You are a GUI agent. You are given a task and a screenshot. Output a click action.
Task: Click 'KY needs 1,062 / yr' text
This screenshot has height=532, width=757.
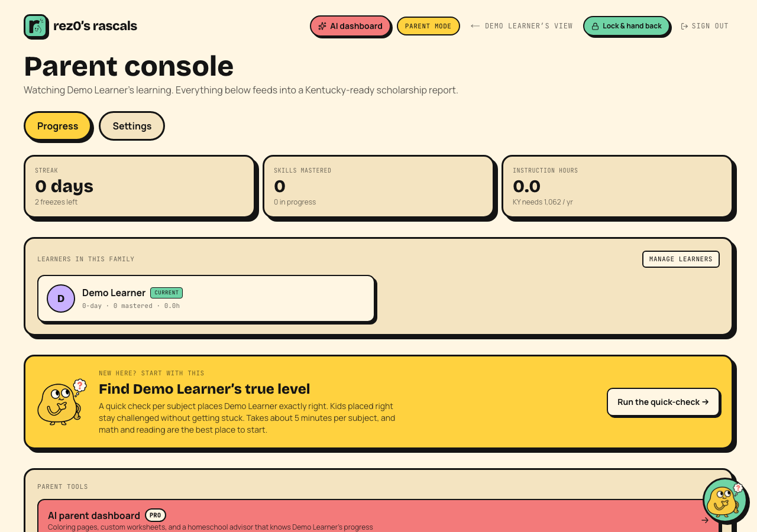coord(543,202)
